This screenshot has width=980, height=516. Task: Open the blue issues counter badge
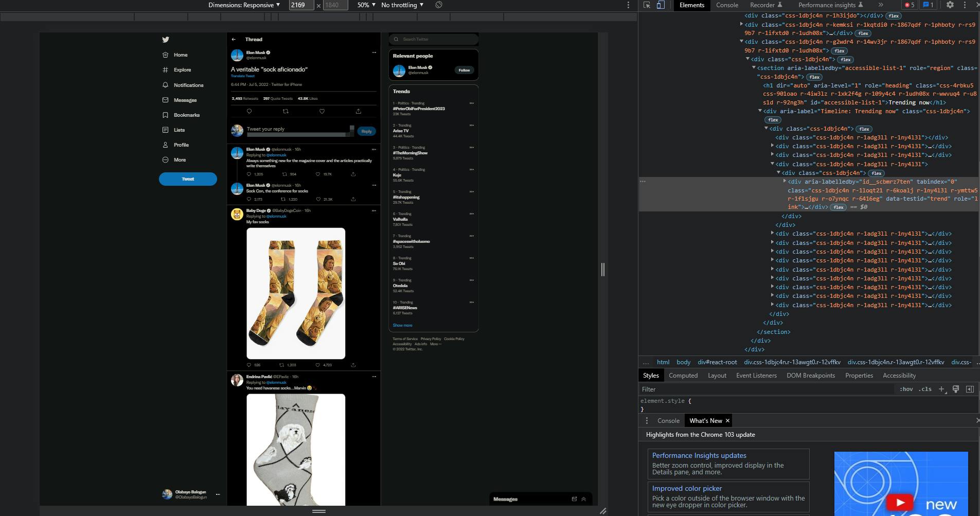929,5
